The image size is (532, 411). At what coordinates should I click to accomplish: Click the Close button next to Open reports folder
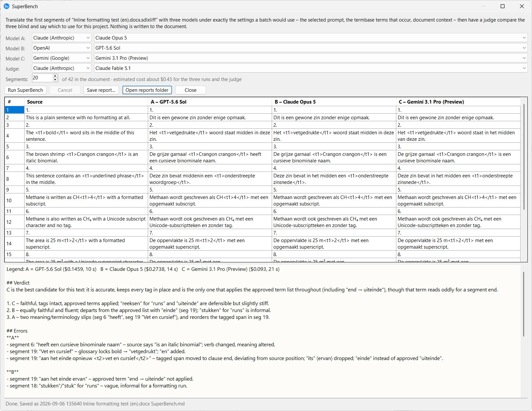(x=191, y=90)
